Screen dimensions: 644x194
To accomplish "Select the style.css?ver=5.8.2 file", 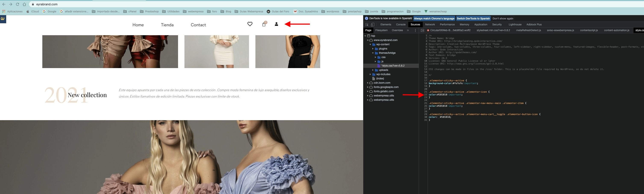I will pos(391,66).
